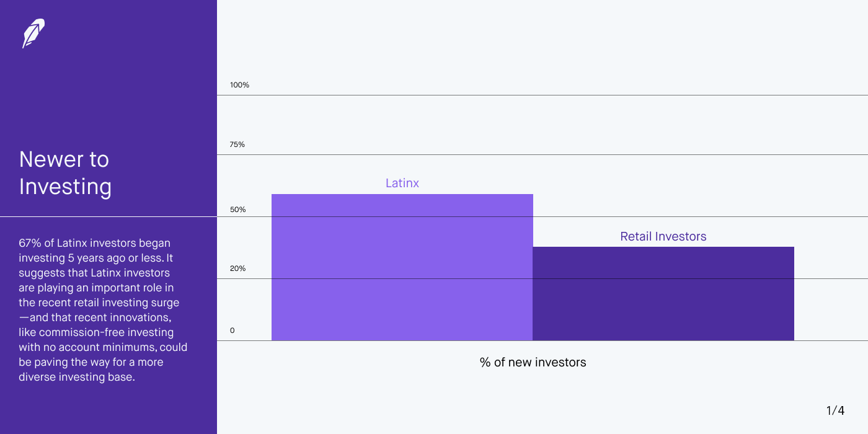The height and width of the screenshot is (434, 868).
Task: Click the 100% axis label
Action: [239, 85]
